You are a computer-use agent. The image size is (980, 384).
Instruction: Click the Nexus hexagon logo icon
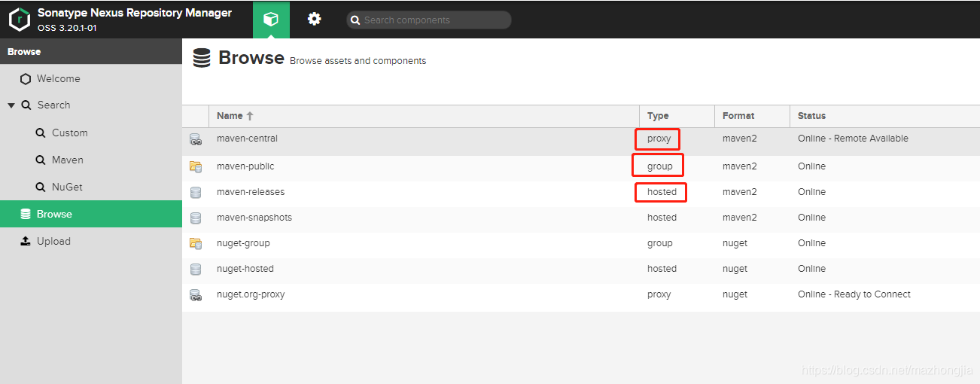20,20
